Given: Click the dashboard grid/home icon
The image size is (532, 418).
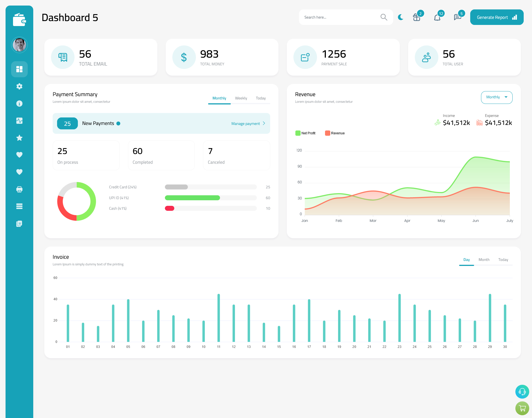Looking at the screenshot, I should [x=19, y=69].
